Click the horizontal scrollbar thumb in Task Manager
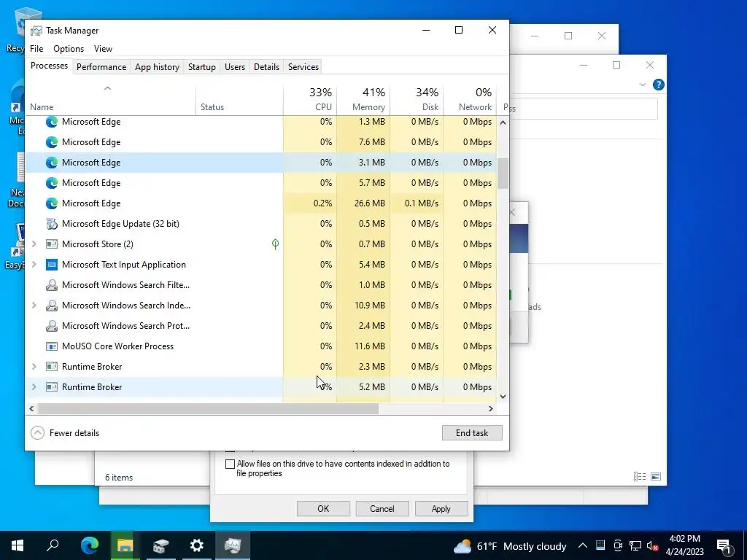 click(208, 408)
